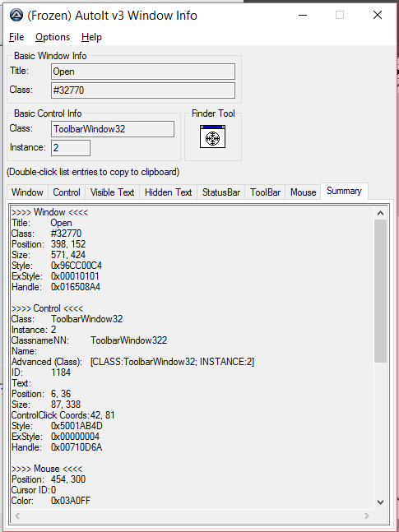Select the Hidden Text tab
This screenshot has height=532, width=399.
(169, 192)
